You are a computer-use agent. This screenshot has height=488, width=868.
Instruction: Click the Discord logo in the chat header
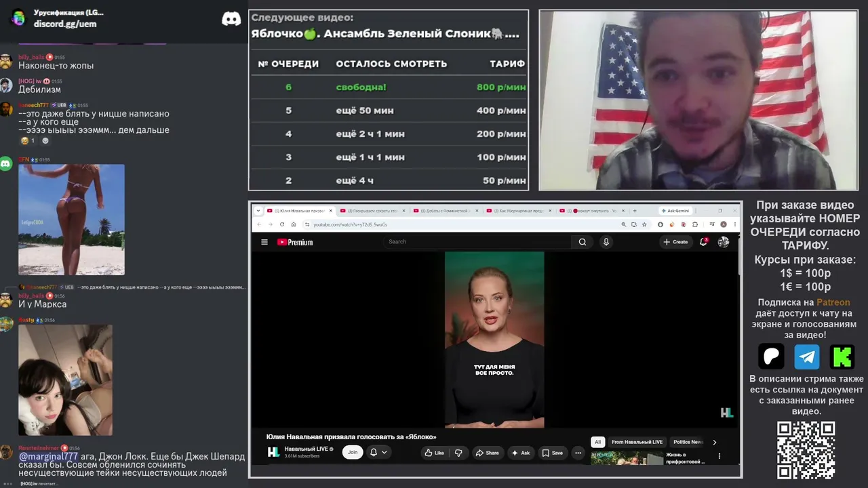(x=231, y=18)
